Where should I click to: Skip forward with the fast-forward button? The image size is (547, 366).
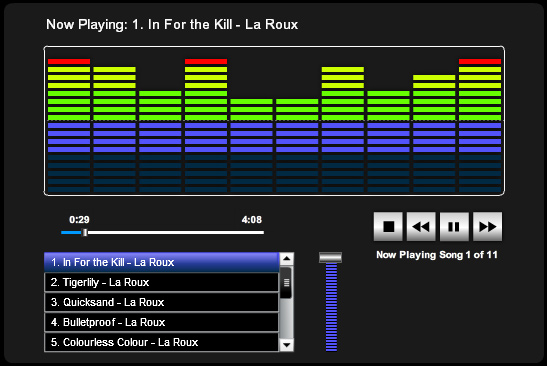pos(487,226)
